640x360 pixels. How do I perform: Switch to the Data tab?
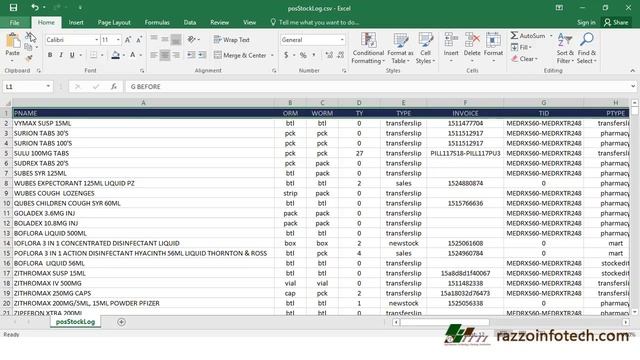[190, 22]
